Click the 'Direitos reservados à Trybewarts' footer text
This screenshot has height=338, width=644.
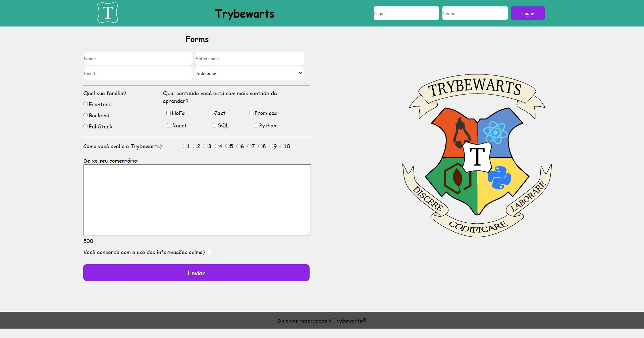(x=322, y=321)
